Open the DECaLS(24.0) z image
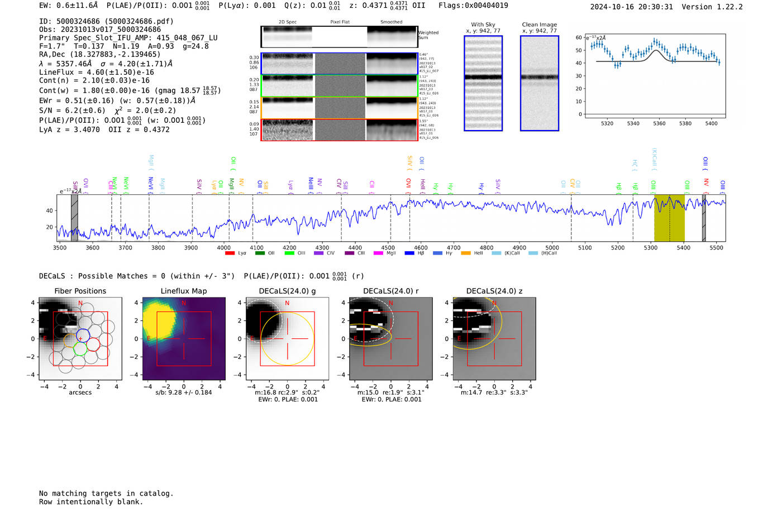 494,338
